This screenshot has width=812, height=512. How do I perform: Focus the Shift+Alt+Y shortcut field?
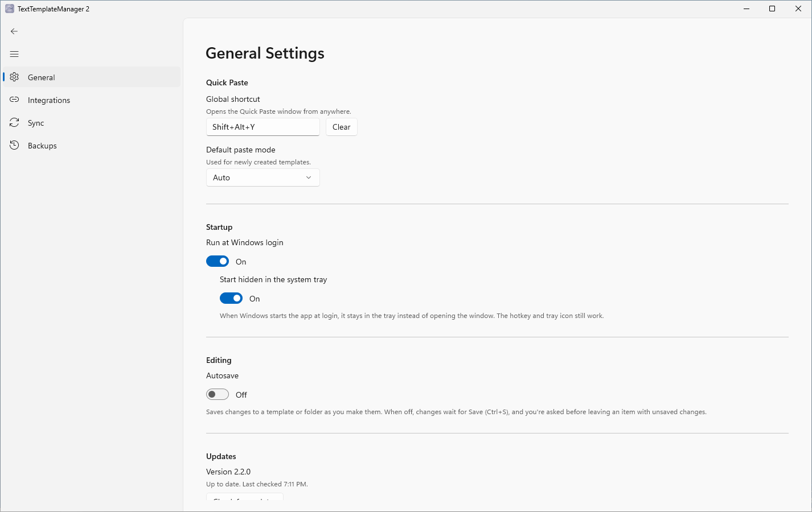[x=263, y=127]
